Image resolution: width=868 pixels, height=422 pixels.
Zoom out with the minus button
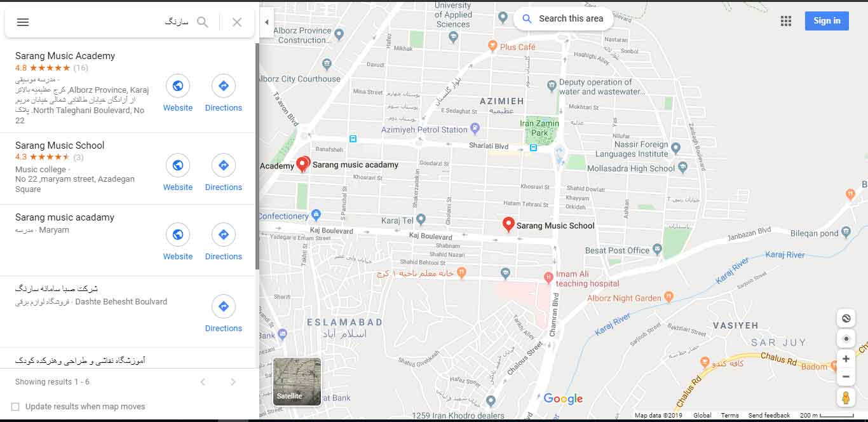pos(846,377)
